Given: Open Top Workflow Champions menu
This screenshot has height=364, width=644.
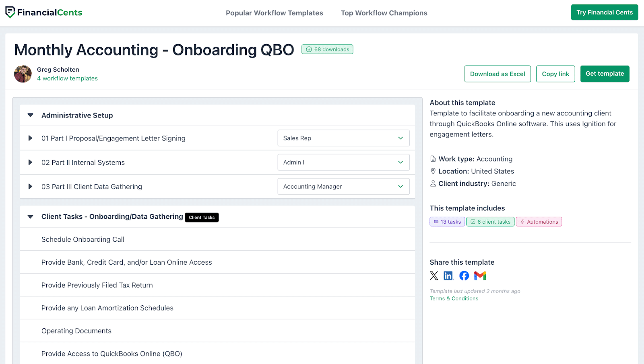Looking at the screenshot, I should coord(384,13).
